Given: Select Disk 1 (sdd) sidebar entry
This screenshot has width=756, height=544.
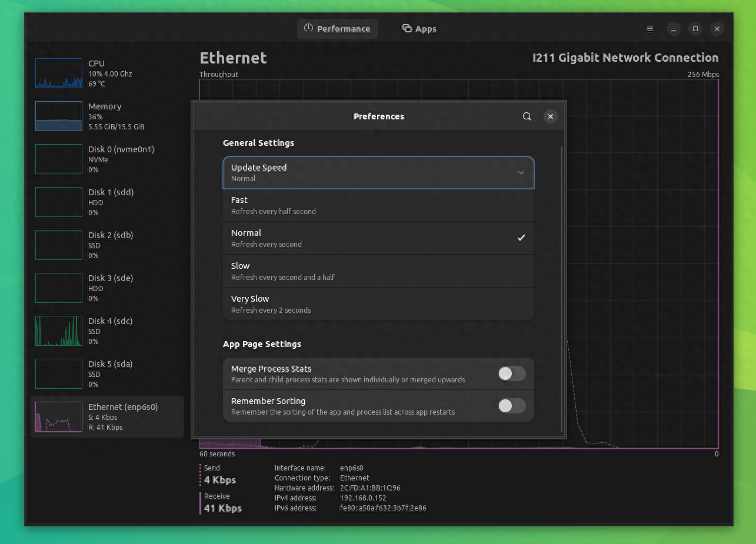Looking at the screenshot, I should click(x=107, y=202).
